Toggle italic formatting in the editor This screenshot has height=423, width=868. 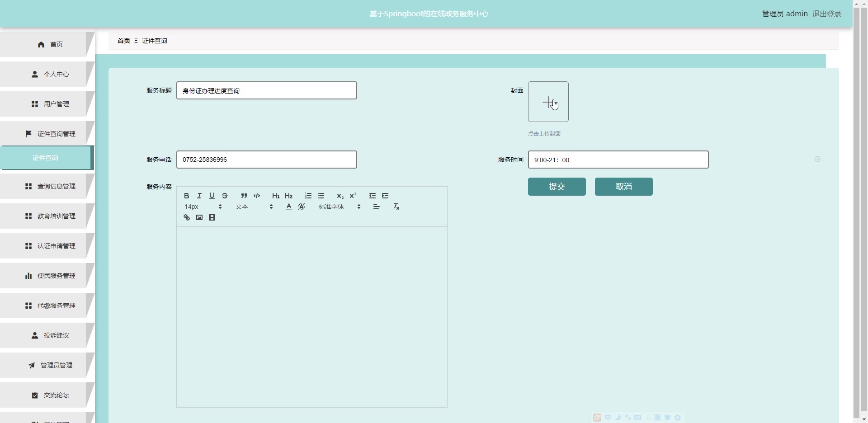pyautogui.click(x=199, y=196)
